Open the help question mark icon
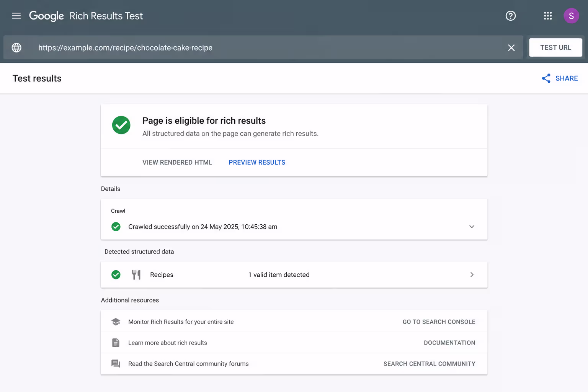 click(x=511, y=16)
